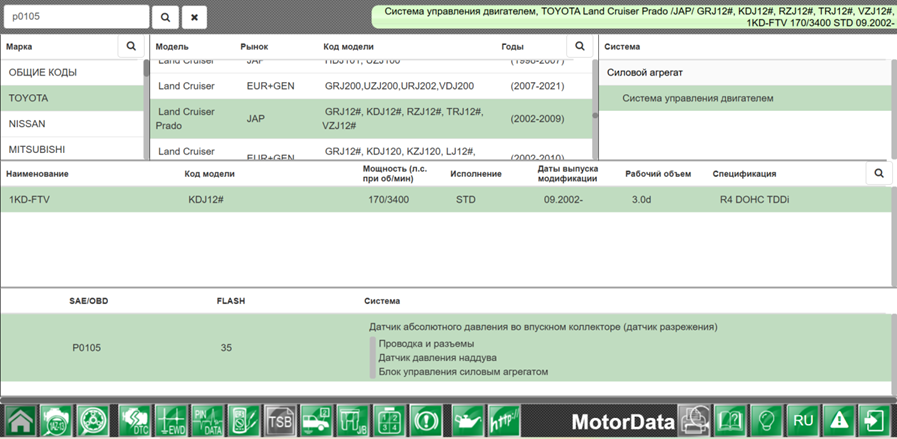This screenshot has height=439, width=897.
Task: Click the 170/3400 power value
Action: click(x=389, y=200)
